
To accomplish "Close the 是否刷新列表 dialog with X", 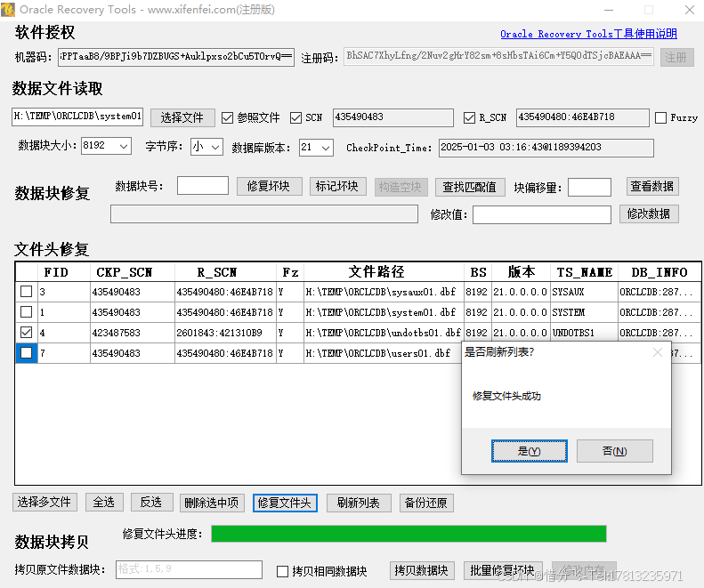I will (658, 352).
